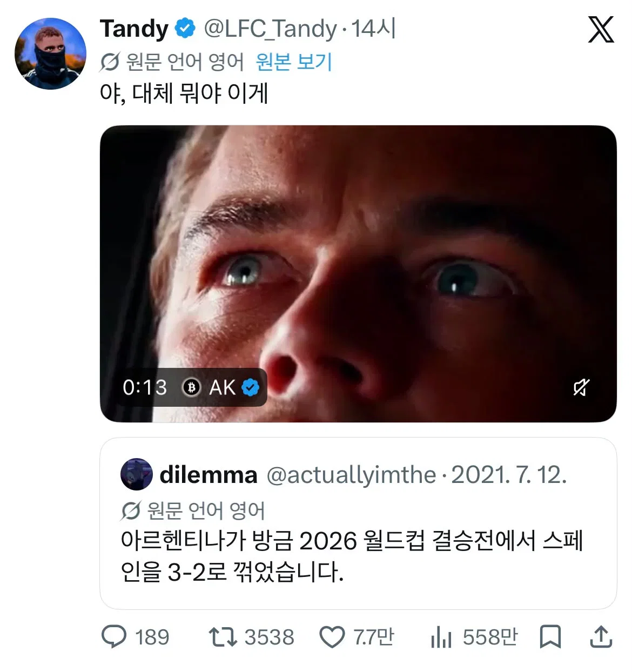
Task: Reply to the tweet with 189 comments
Action: tap(136, 637)
